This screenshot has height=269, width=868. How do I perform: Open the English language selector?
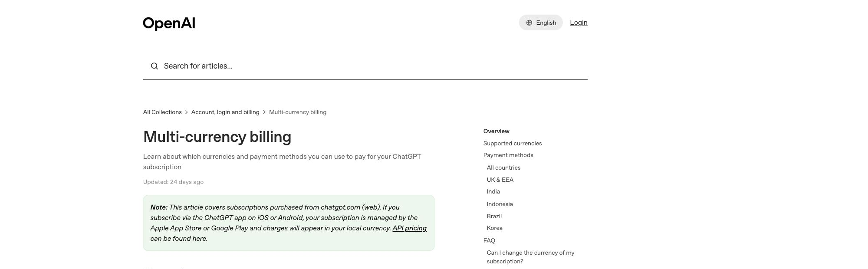click(541, 23)
